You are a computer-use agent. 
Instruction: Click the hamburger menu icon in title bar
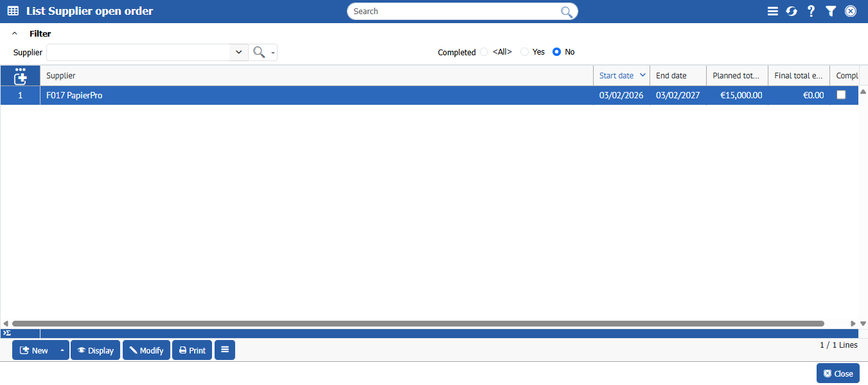(x=773, y=11)
